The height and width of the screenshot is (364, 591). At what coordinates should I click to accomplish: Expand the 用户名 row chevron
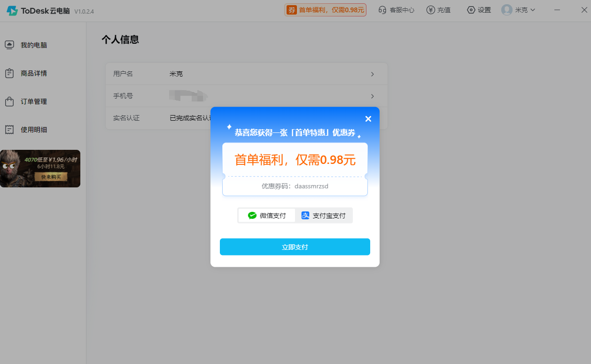click(x=373, y=74)
